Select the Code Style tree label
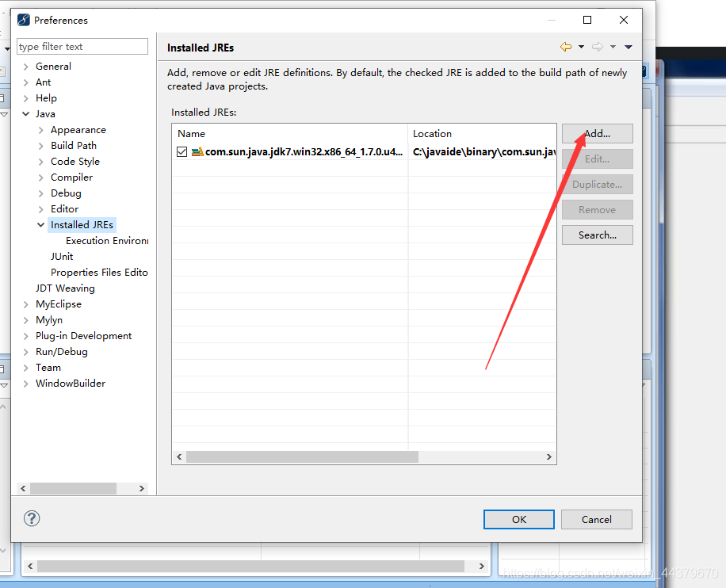Screen dimensions: 726x588 click(x=75, y=161)
